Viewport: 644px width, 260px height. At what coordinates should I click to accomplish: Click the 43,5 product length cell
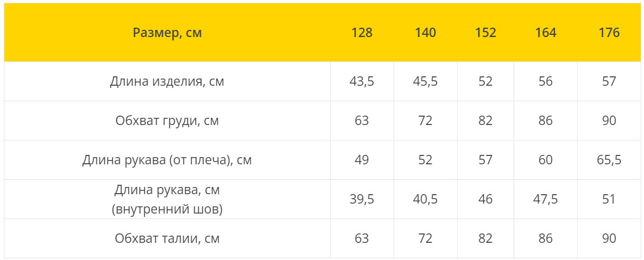(x=362, y=81)
